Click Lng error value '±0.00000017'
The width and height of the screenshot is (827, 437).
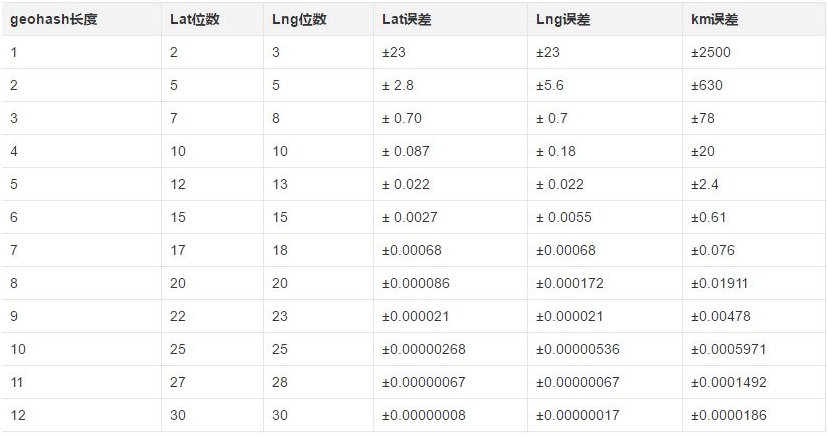(x=578, y=415)
